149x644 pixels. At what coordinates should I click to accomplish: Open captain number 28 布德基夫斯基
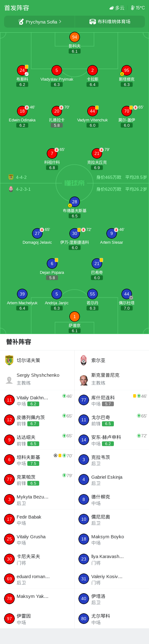tap(74, 202)
